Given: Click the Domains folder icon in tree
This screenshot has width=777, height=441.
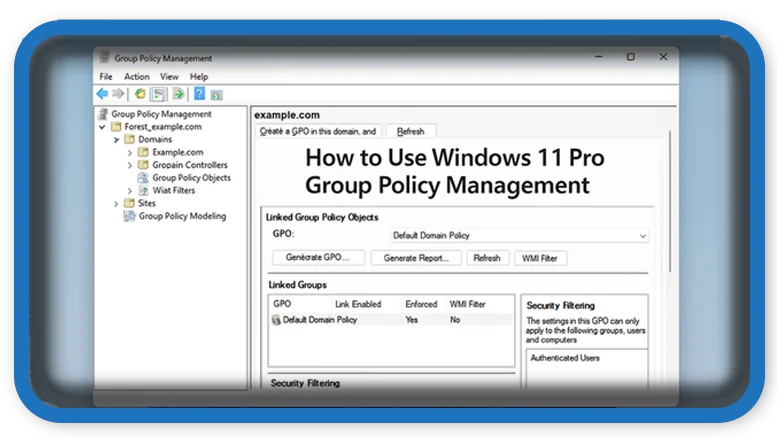Looking at the screenshot, I should tap(129, 139).
